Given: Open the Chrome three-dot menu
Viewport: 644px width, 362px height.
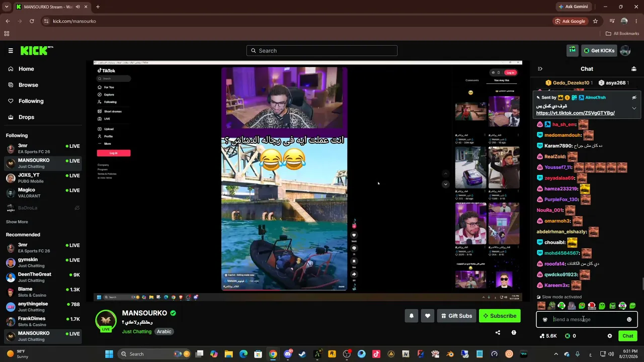Looking at the screenshot, I should pyautogui.click(x=636, y=21).
